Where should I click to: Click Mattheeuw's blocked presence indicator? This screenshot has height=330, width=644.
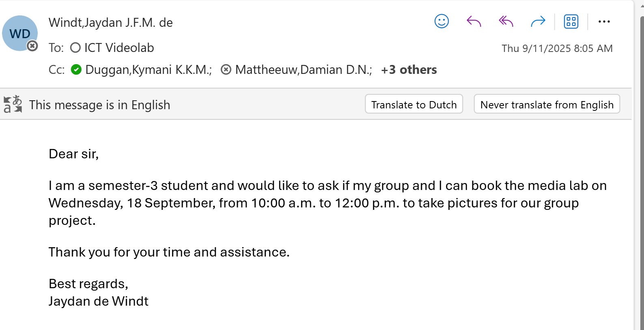tap(226, 69)
